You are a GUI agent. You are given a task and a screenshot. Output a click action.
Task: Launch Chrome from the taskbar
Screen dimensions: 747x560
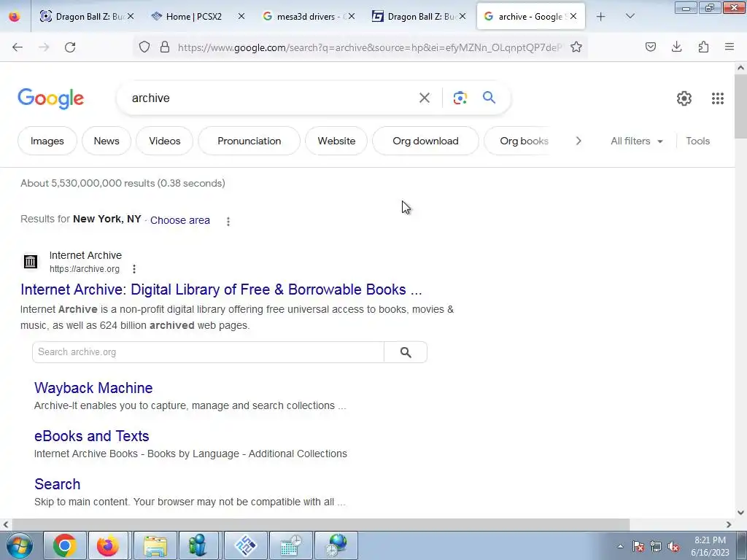[65, 545]
